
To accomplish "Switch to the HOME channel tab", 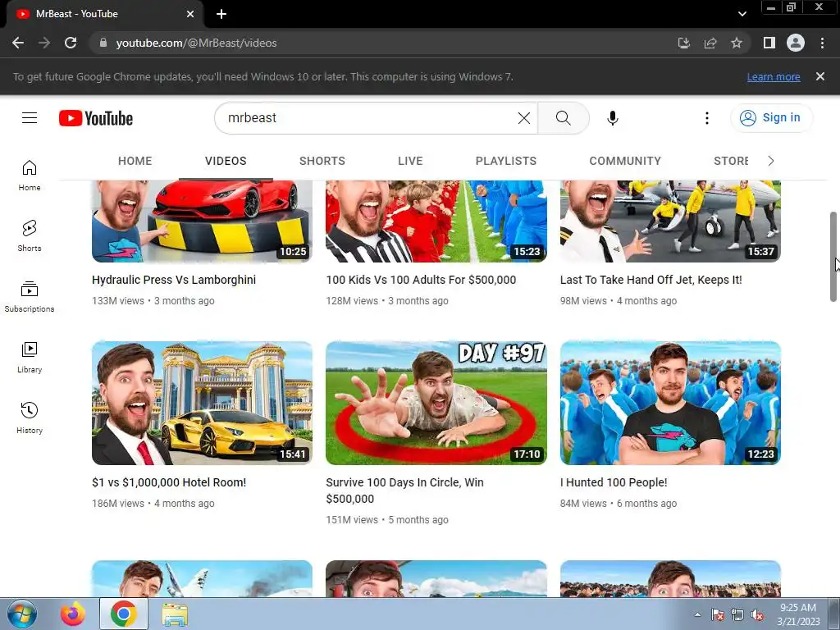I will 135,161.
